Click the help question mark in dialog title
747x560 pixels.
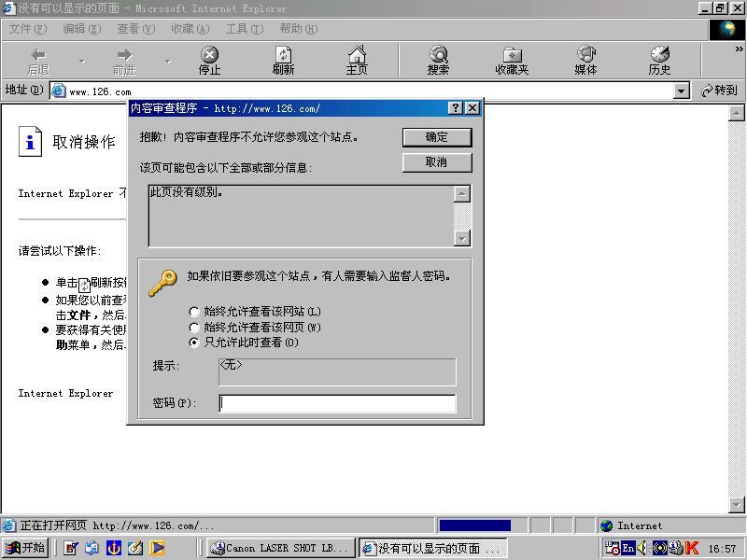coord(455,108)
